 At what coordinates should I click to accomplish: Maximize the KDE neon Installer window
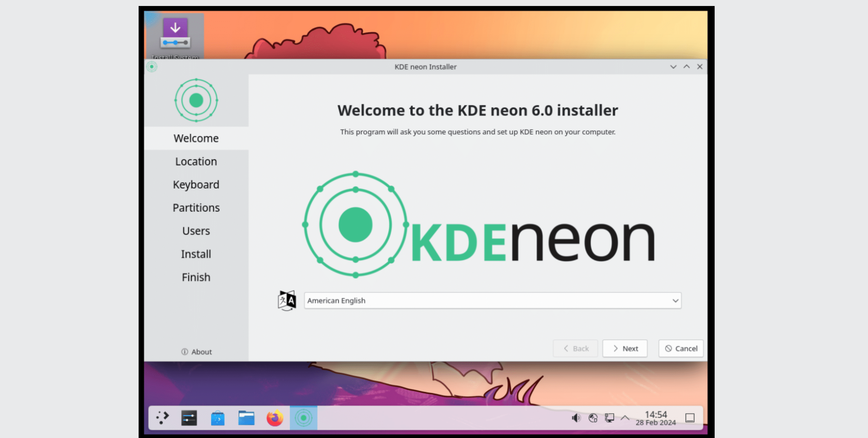(686, 67)
